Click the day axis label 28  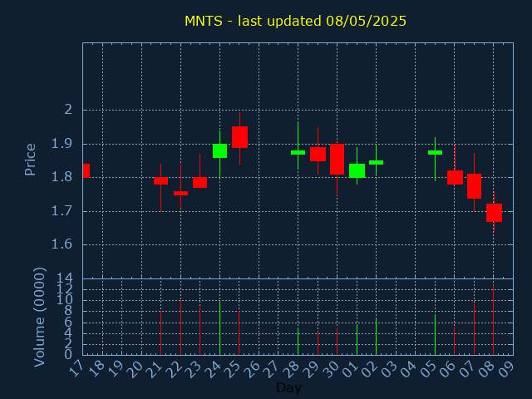click(291, 368)
